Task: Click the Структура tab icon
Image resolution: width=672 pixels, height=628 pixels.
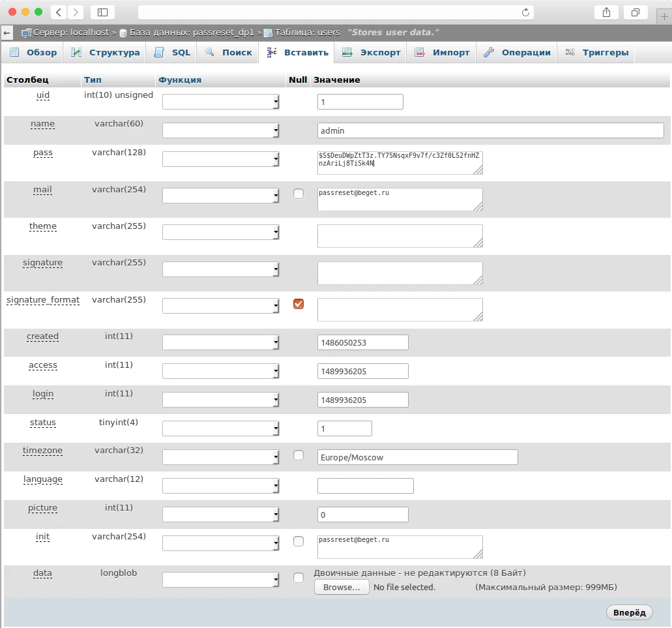Action: (76, 53)
